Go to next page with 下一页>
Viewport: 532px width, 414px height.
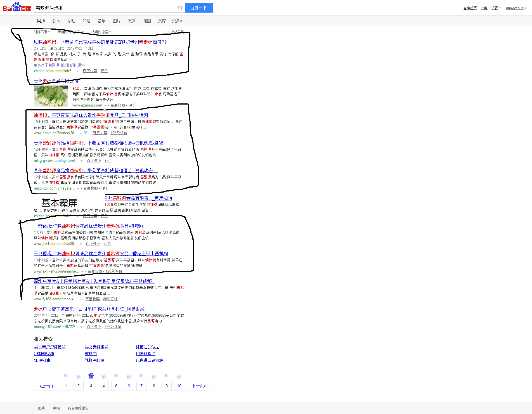[199, 386]
